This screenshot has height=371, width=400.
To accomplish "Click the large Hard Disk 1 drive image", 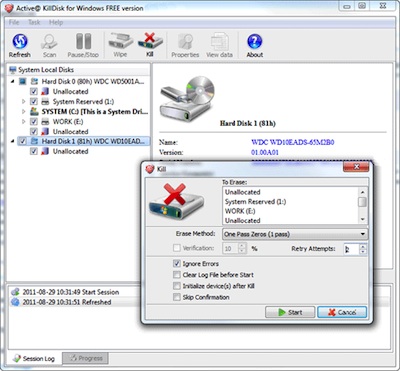I will pos(187,98).
